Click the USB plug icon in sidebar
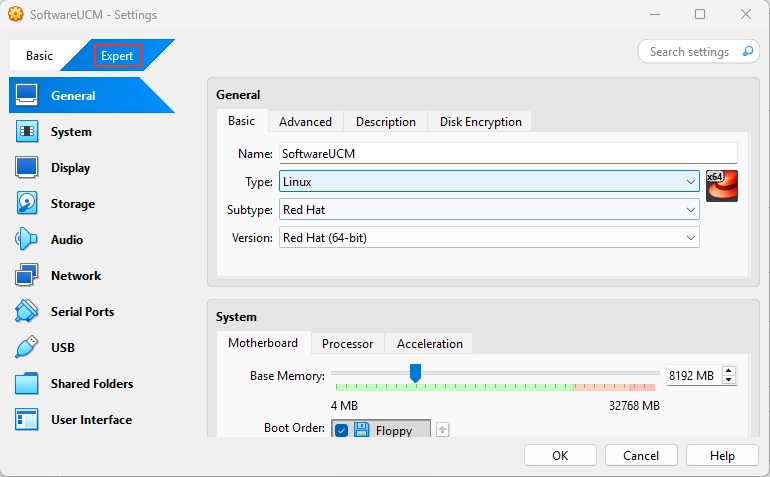 click(27, 347)
